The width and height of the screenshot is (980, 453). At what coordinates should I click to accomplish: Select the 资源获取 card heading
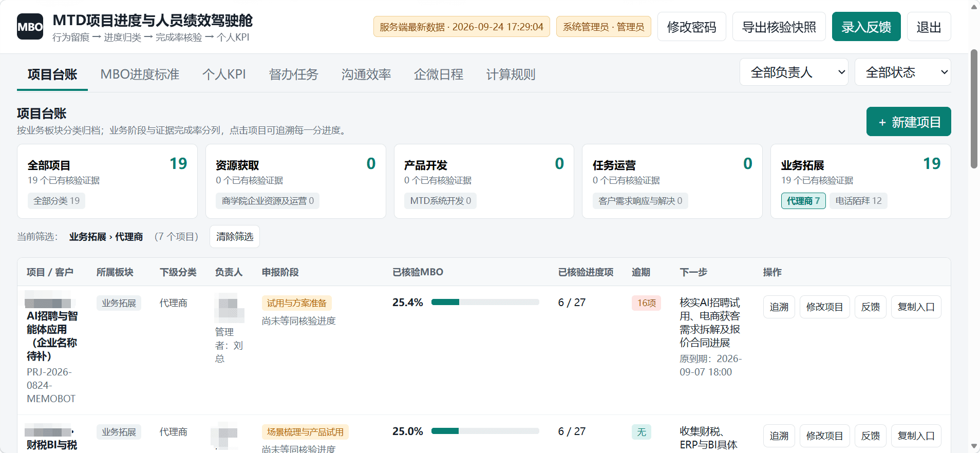tap(237, 165)
